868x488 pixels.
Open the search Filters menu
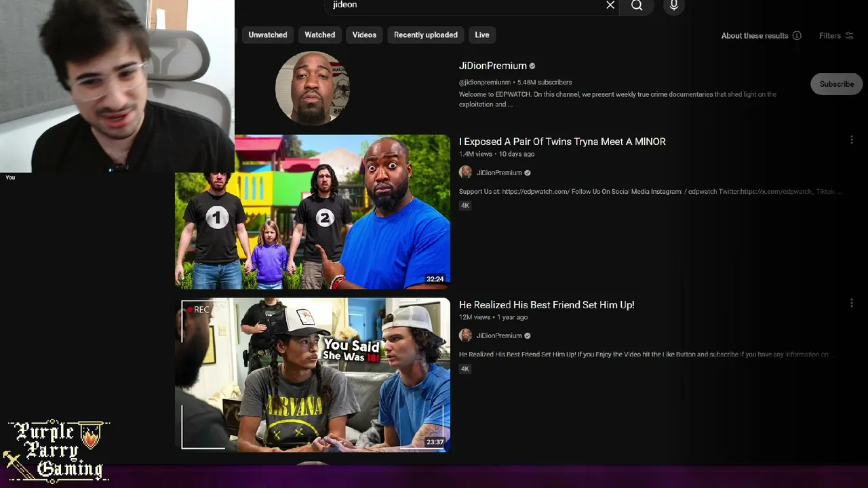click(836, 36)
